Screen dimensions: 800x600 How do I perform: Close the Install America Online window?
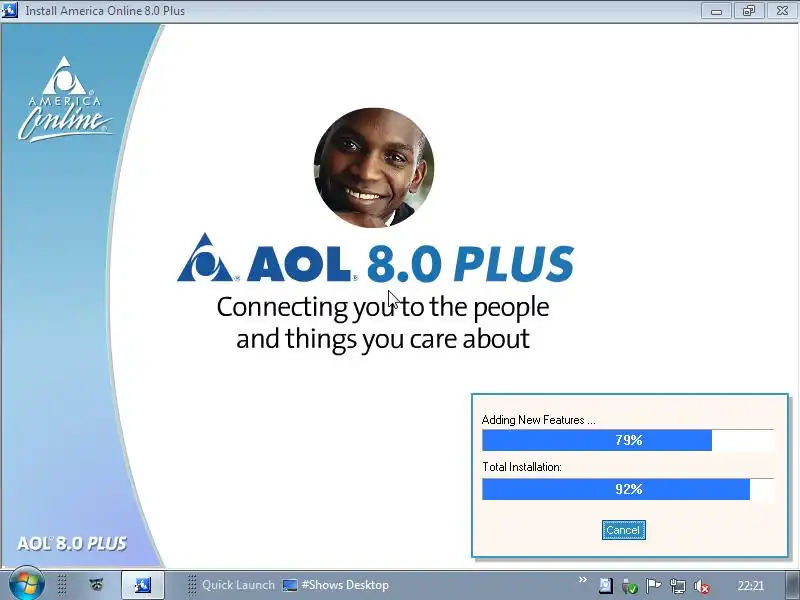782,10
